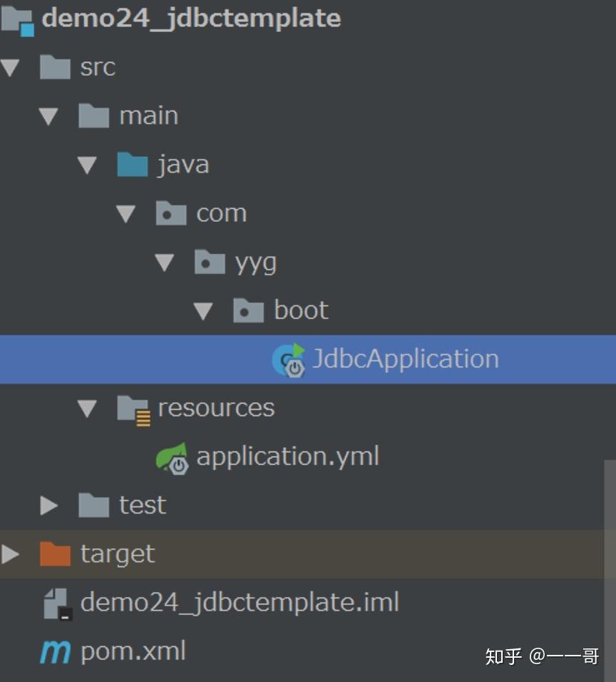Click the boot package icon

[247, 310]
